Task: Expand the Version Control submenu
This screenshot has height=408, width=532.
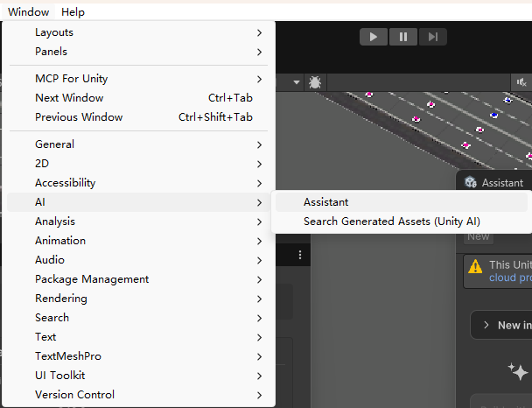Action: click(x=138, y=395)
